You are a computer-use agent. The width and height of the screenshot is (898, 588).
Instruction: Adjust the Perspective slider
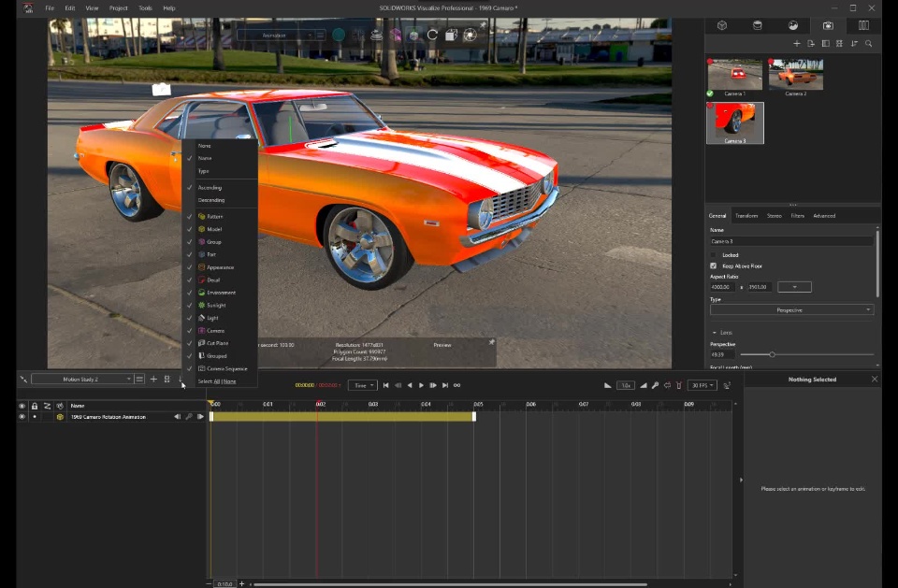click(772, 354)
